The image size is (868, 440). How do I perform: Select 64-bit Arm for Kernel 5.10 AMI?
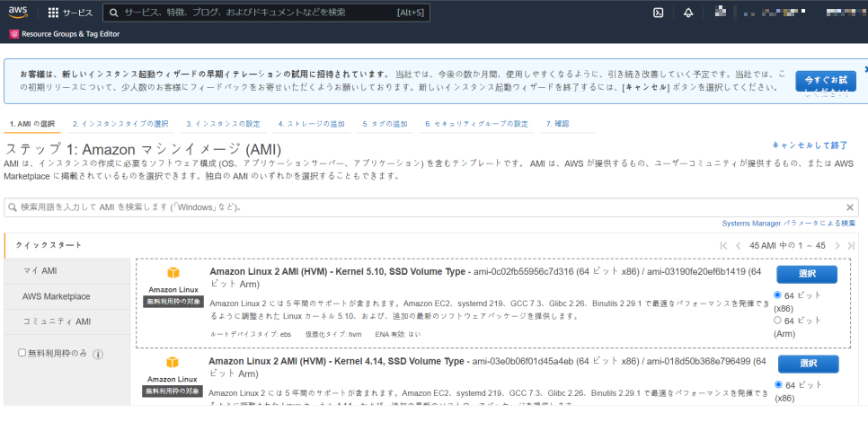pos(778,320)
